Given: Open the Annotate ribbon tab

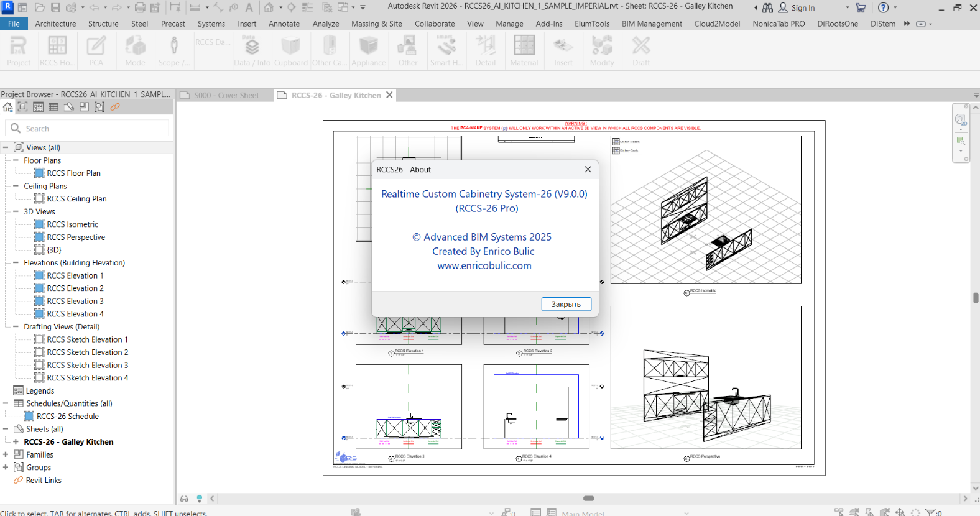Looking at the screenshot, I should (x=284, y=24).
